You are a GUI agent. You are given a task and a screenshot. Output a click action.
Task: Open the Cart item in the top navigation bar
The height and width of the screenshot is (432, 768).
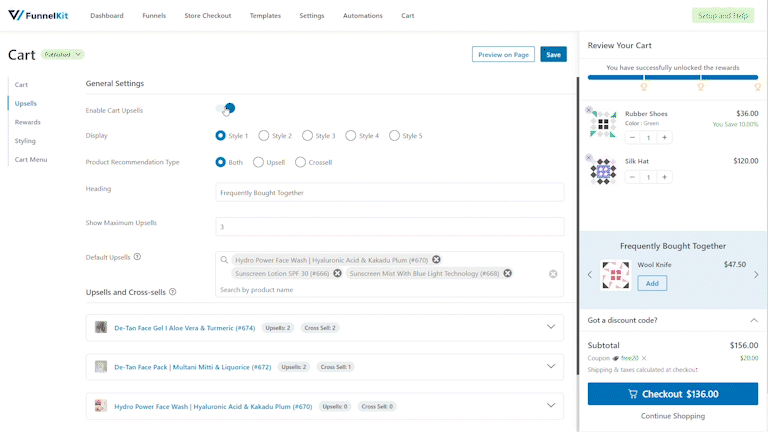pos(408,16)
